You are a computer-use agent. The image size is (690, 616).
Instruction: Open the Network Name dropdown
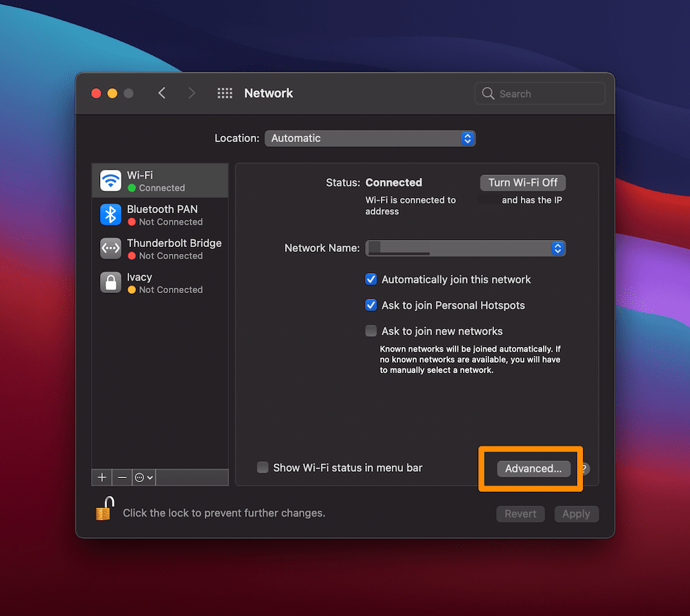[465, 248]
